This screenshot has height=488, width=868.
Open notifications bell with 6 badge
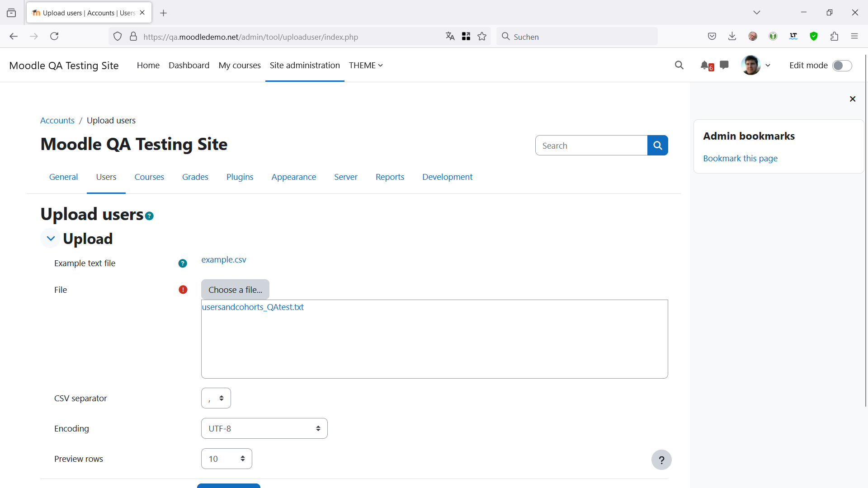tap(707, 66)
